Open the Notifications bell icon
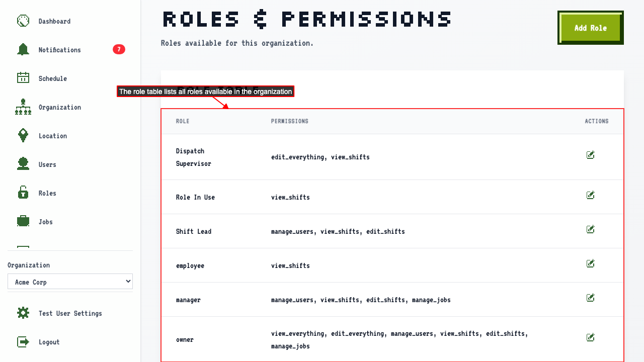The width and height of the screenshot is (644, 362). (23, 50)
